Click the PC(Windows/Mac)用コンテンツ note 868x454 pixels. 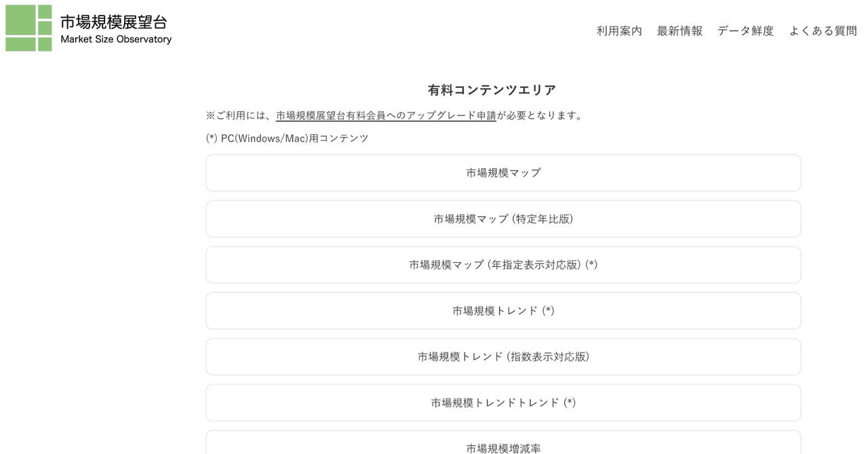[288, 138]
